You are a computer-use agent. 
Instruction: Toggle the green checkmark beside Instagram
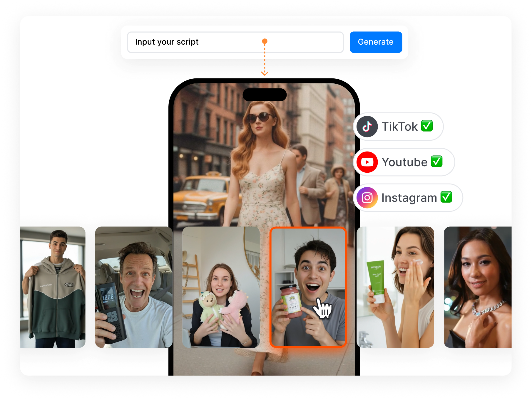tap(446, 197)
